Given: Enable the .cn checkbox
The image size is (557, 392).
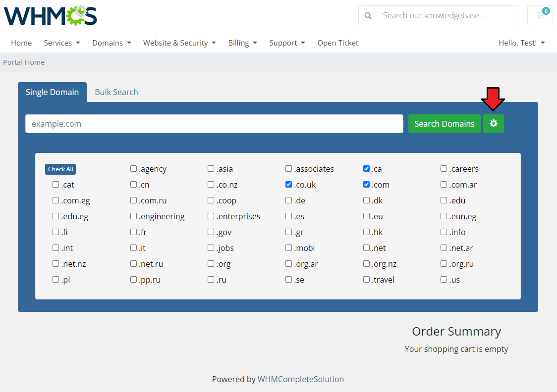Looking at the screenshot, I should [133, 185].
